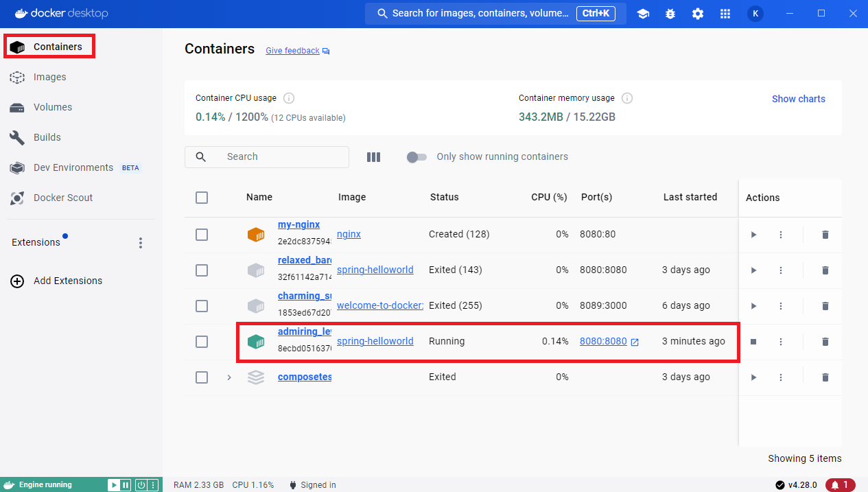
Task: Expand the composetes compose stack
Action: [229, 377]
